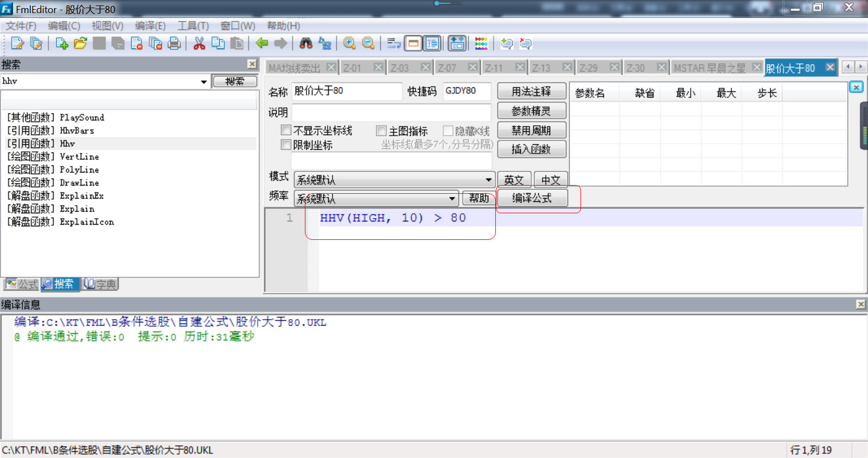Screen dimensions: 868x458
Task: Click the 名称 input field
Action: pos(347,91)
